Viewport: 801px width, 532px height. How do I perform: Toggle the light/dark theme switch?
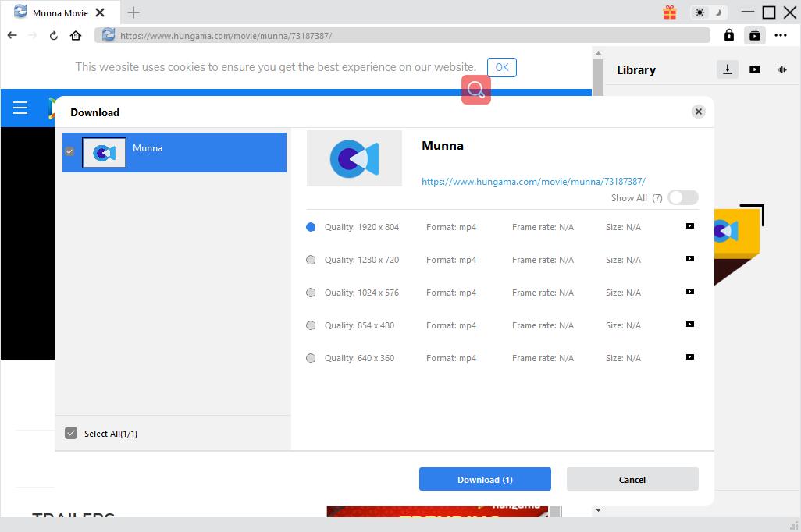tap(709, 12)
